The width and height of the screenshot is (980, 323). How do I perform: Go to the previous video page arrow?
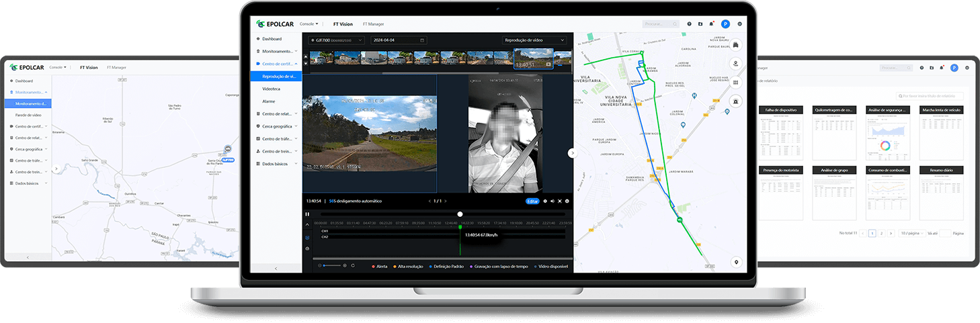[430, 201]
